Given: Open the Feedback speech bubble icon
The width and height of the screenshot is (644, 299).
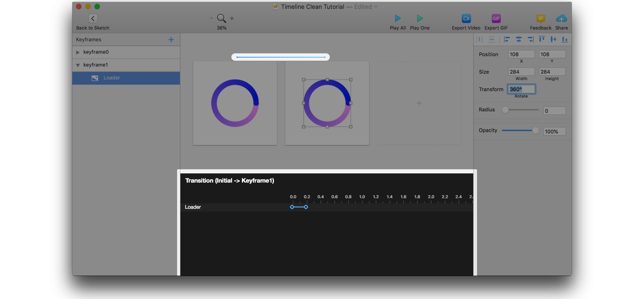Looking at the screenshot, I should coord(541,18).
